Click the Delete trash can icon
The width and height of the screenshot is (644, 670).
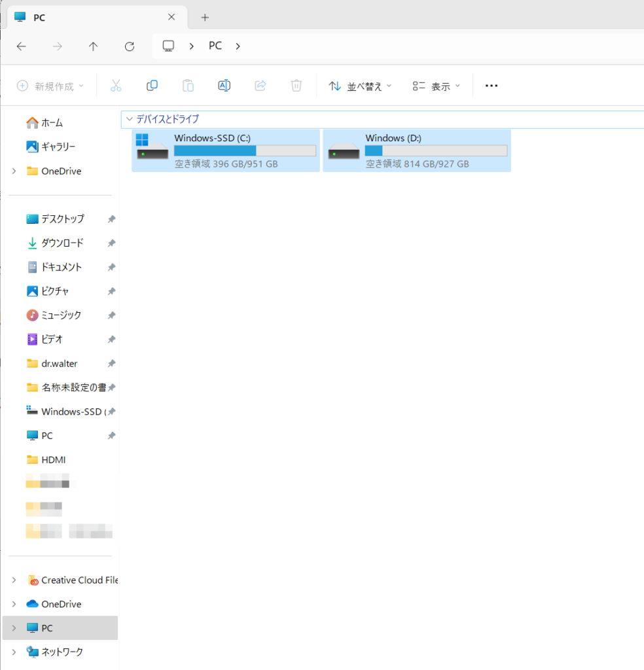tap(296, 86)
